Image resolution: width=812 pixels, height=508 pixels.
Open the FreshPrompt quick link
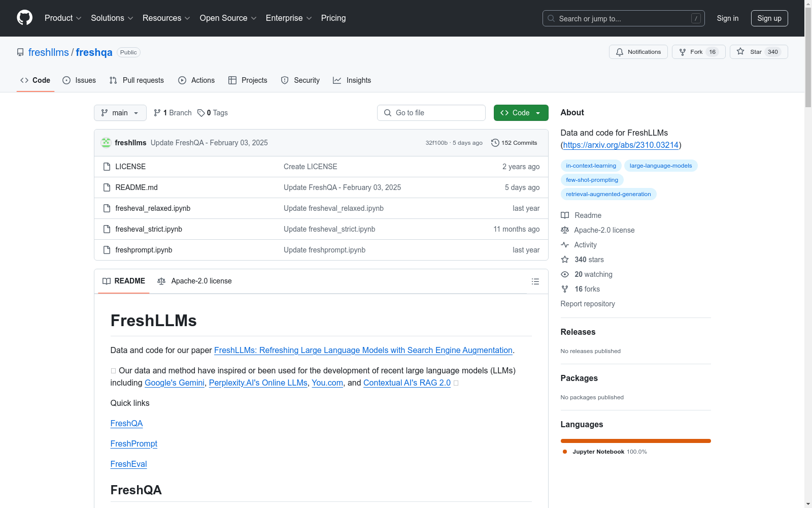click(x=134, y=443)
